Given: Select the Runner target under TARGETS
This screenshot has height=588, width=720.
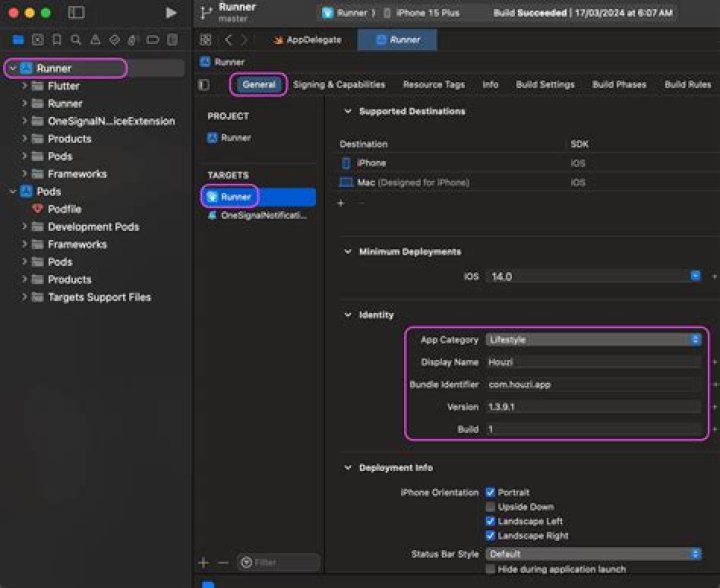Looking at the screenshot, I should pyautogui.click(x=259, y=197).
